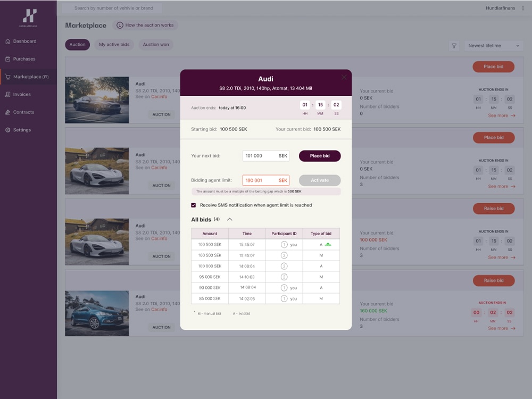Click the Activate bidding agent button
The width and height of the screenshot is (532, 399).
coord(320,180)
